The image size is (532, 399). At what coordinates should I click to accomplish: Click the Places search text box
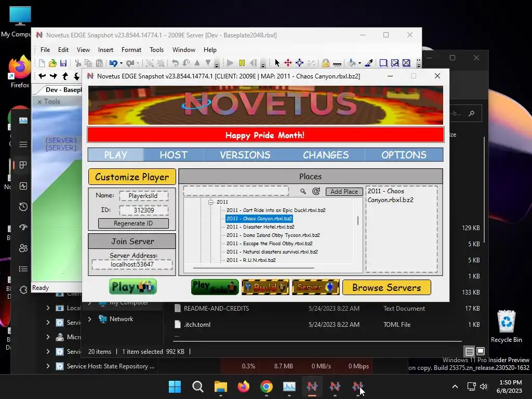(x=236, y=191)
